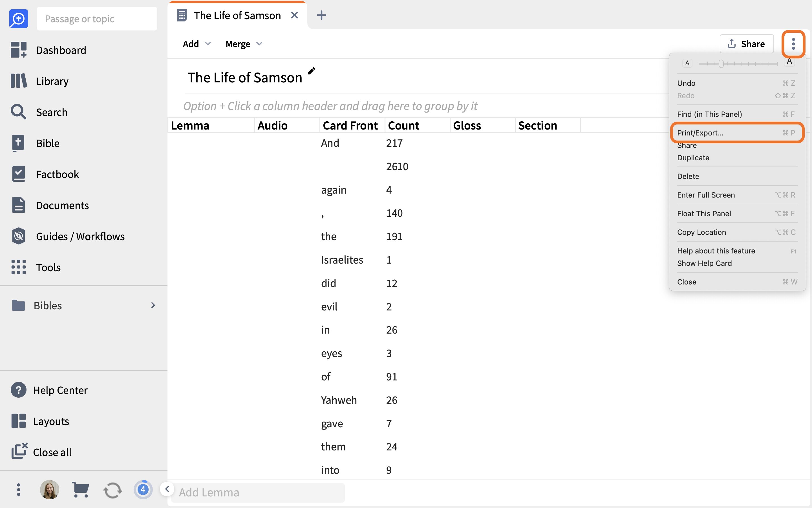Screen dimensions: 812x508
Task: Click the Audio column header
Action: 287,125
